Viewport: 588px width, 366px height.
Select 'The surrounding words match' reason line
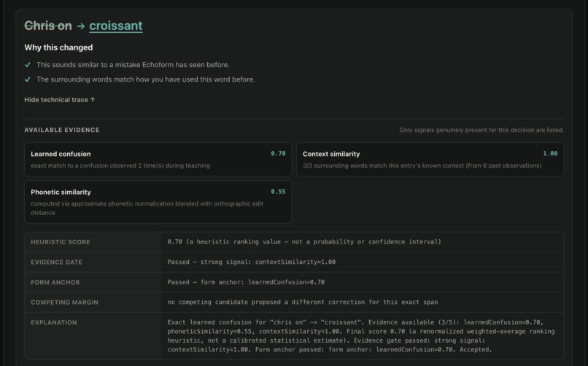[x=145, y=79]
